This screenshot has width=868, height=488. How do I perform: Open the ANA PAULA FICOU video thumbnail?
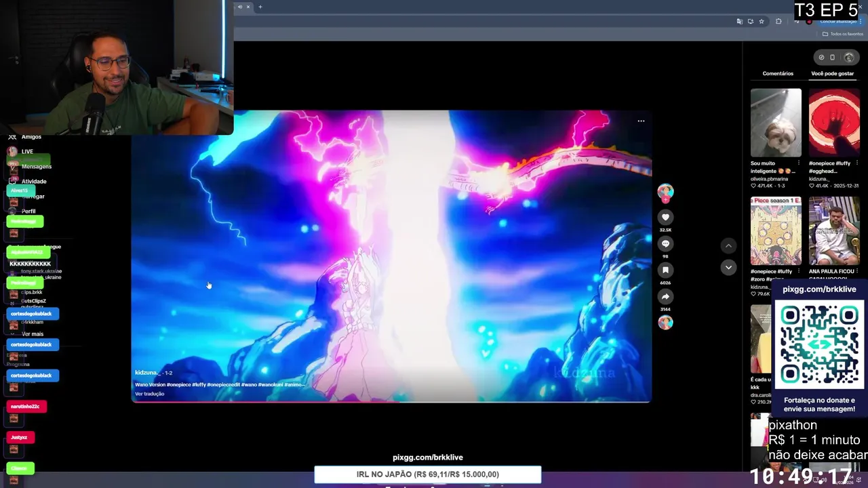click(x=834, y=231)
